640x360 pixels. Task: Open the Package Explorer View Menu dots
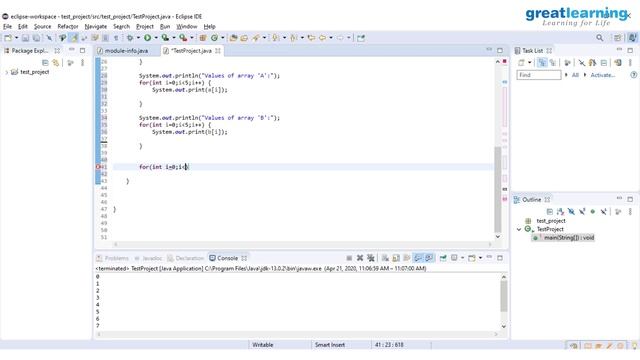(82, 63)
